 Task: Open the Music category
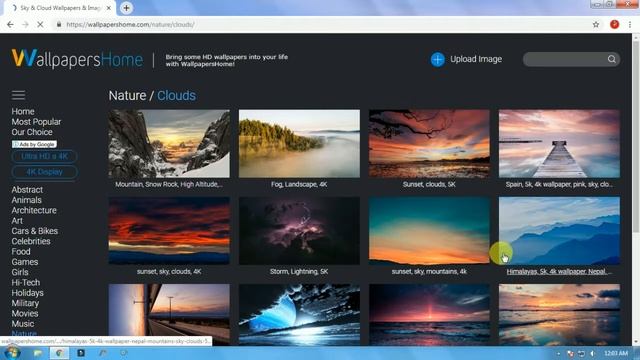23,324
